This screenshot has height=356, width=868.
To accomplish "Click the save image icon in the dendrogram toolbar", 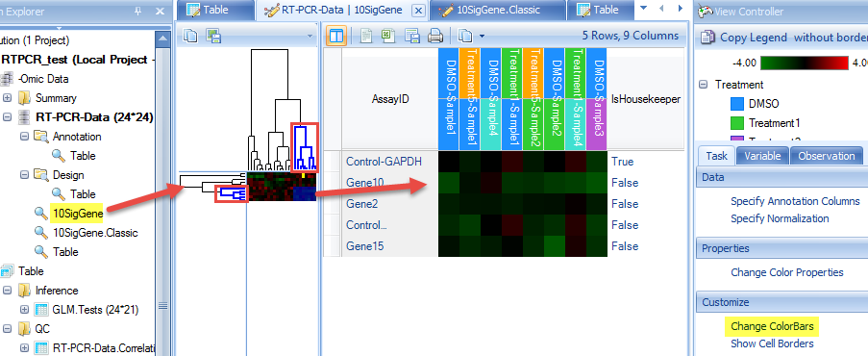I will pos(213,36).
